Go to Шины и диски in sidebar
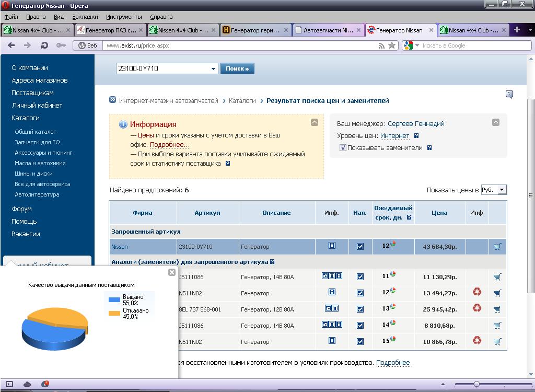This screenshot has width=535, height=392. (33, 174)
